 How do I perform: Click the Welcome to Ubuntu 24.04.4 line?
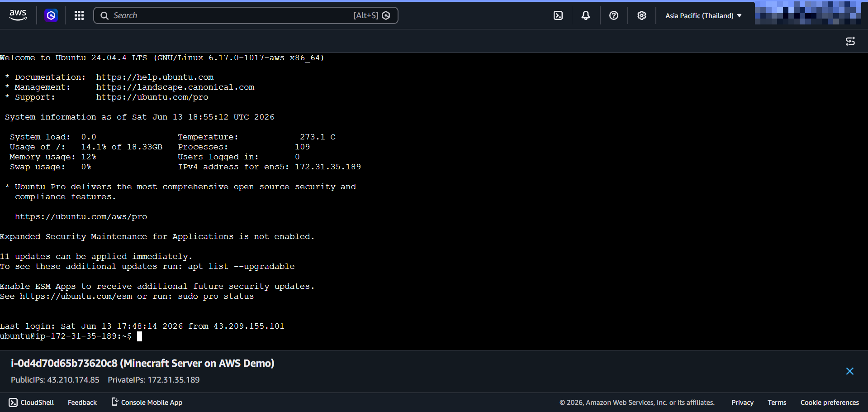[162, 57]
